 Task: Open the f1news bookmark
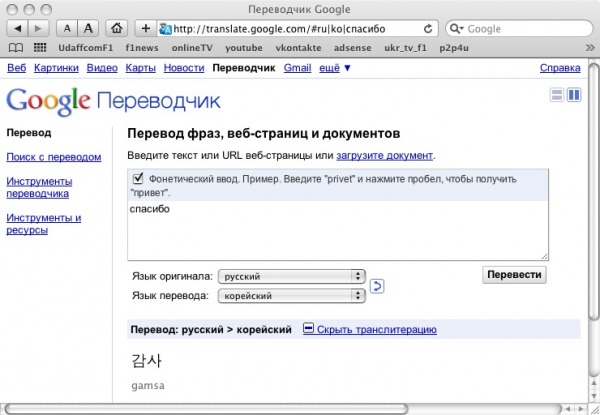click(x=142, y=48)
